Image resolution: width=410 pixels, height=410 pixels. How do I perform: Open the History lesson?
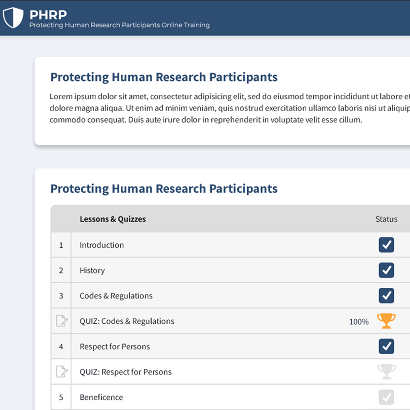pyautogui.click(x=92, y=270)
